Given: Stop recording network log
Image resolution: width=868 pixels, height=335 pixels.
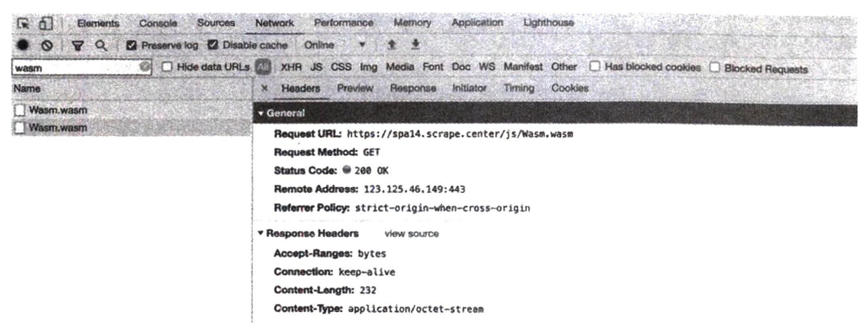Looking at the screenshot, I should click(x=23, y=45).
